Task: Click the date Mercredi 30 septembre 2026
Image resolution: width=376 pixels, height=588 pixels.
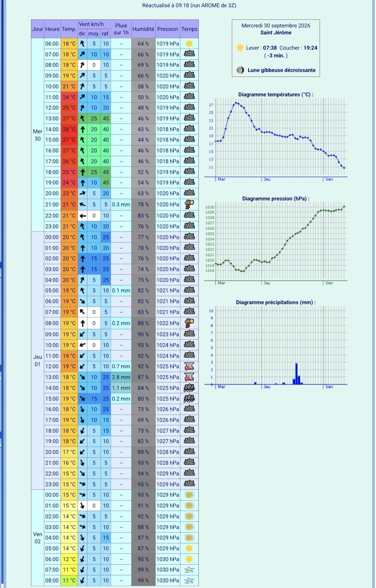Action: point(276,25)
